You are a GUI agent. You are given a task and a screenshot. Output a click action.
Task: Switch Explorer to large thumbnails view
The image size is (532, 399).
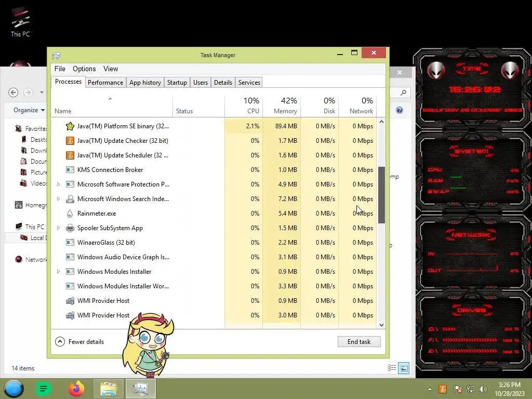(404, 368)
